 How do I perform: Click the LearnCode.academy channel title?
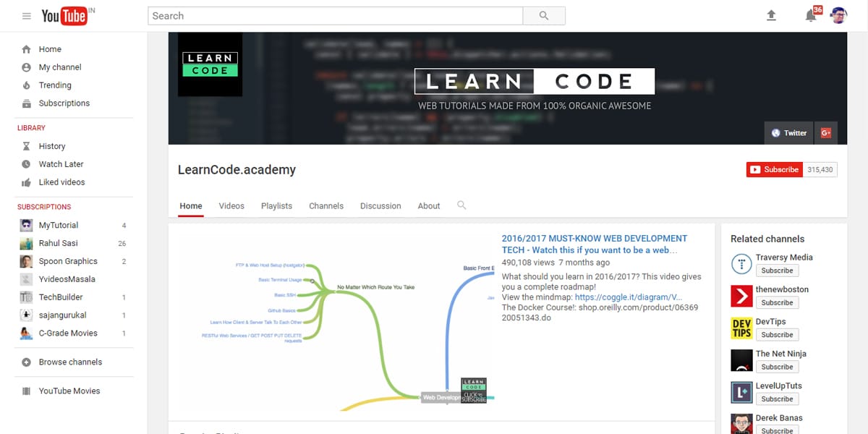(237, 170)
